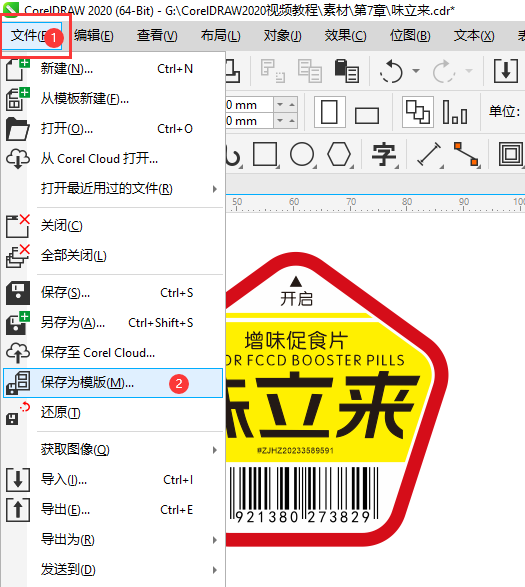
Task: Click the undo arrow toolbar icon
Action: pos(391,71)
